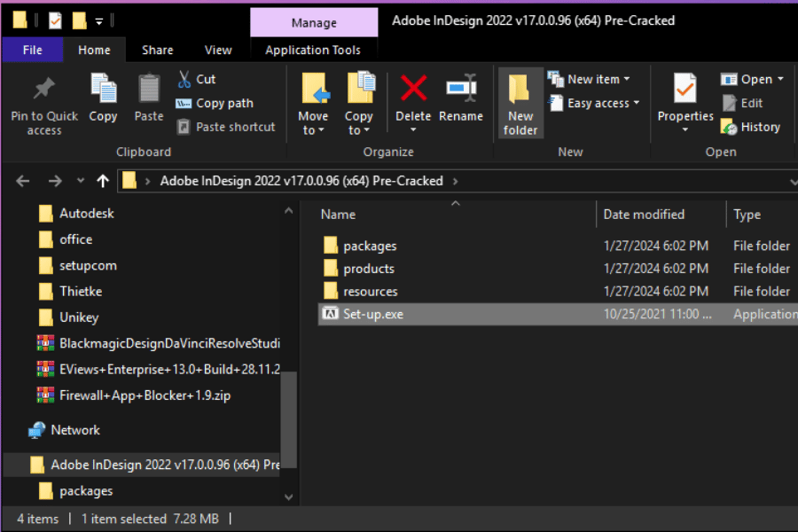The image size is (798, 532).
Task: Click Copy path button
Action: click(x=215, y=103)
